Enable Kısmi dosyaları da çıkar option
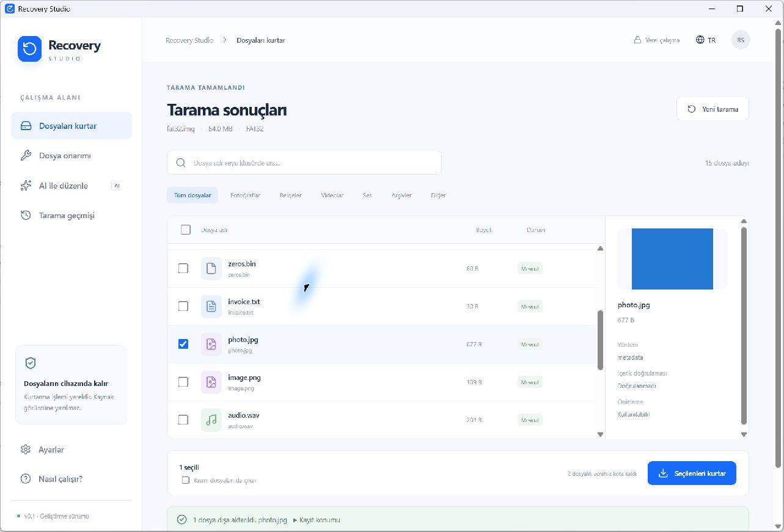 (186, 480)
